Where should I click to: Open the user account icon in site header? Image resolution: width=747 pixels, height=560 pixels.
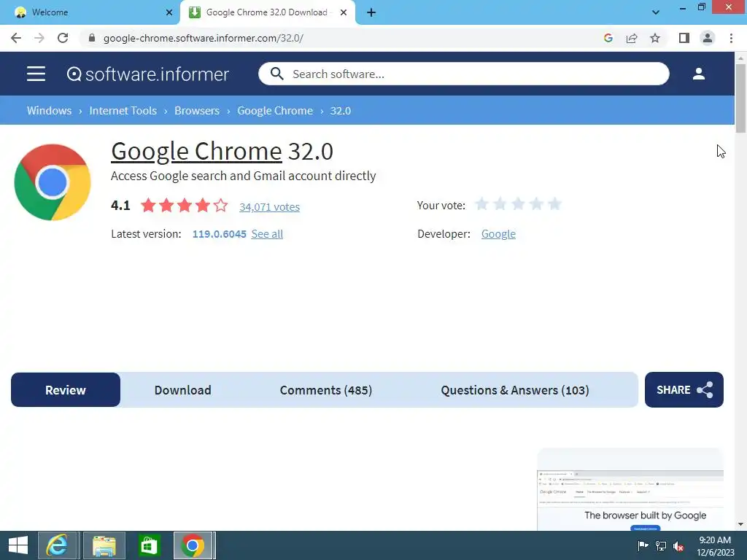[x=698, y=74]
